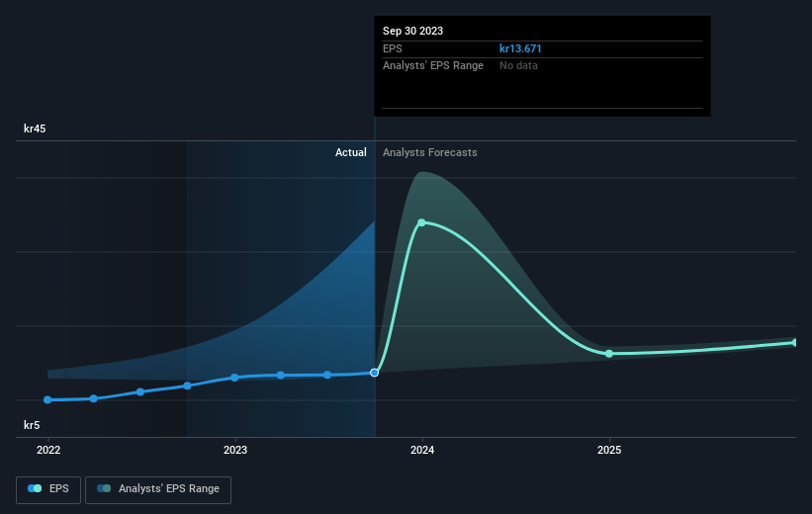
Task: Click the 2025 x-axis label
Action: point(609,450)
